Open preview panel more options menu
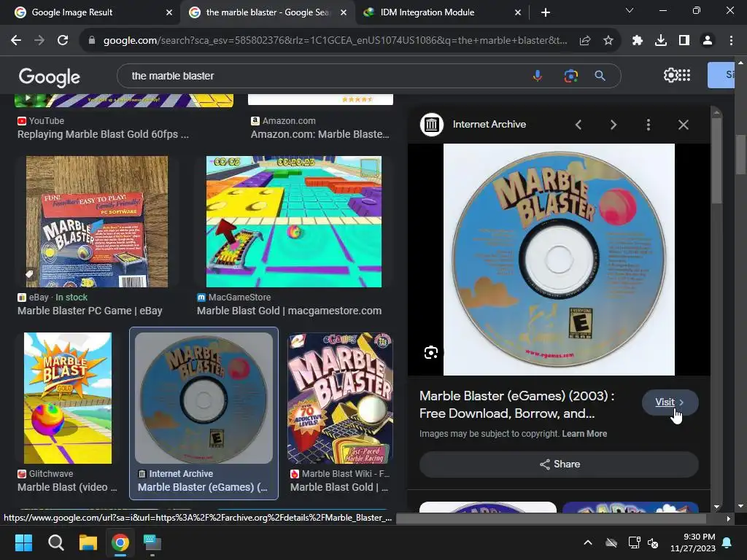Image resolution: width=747 pixels, height=560 pixels. (x=648, y=125)
